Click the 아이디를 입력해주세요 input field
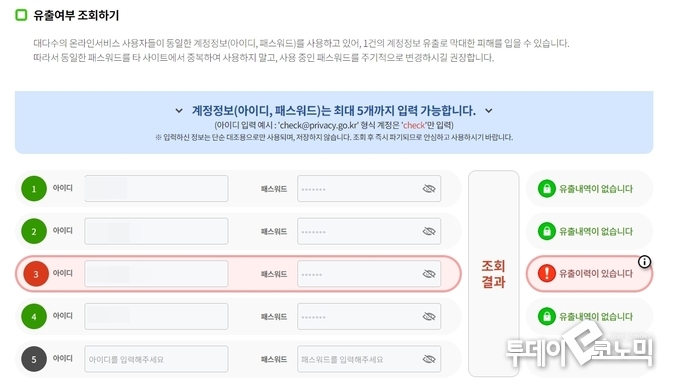Viewport: 680px width, 392px height. point(156,359)
